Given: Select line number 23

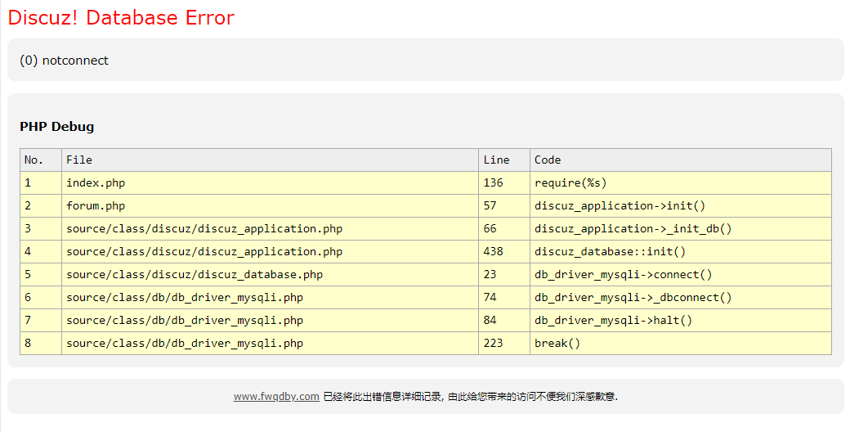Looking at the screenshot, I should [490, 275].
